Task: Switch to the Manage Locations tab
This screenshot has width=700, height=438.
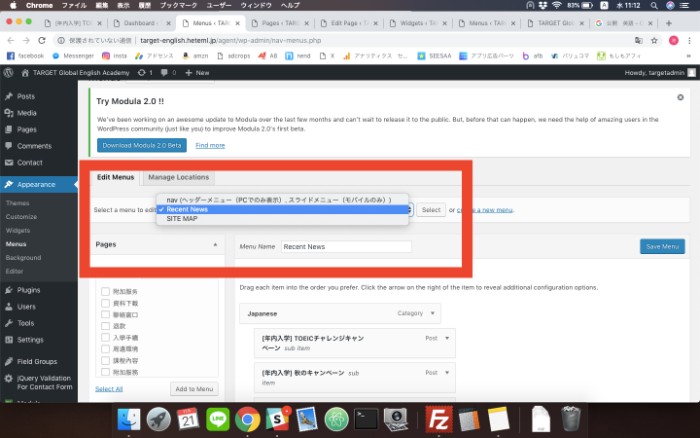Action: tap(178, 177)
